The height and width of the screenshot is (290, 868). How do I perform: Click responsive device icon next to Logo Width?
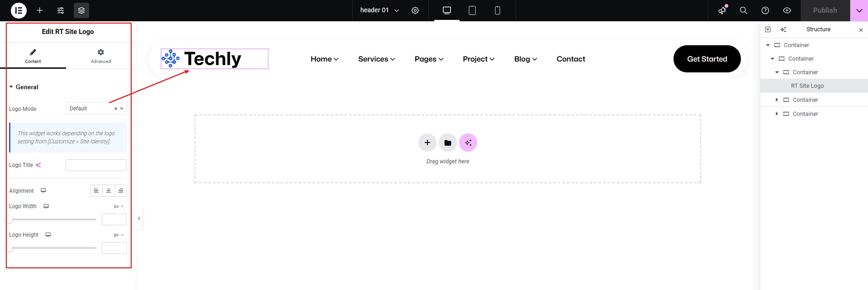pos(46,206)
